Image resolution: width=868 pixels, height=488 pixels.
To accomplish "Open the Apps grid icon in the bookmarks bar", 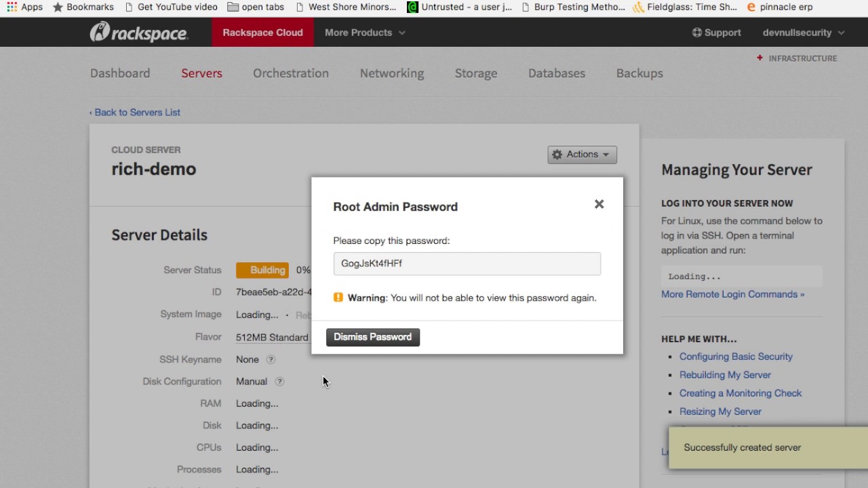I will pyautogui.click(x=12, y=7).
